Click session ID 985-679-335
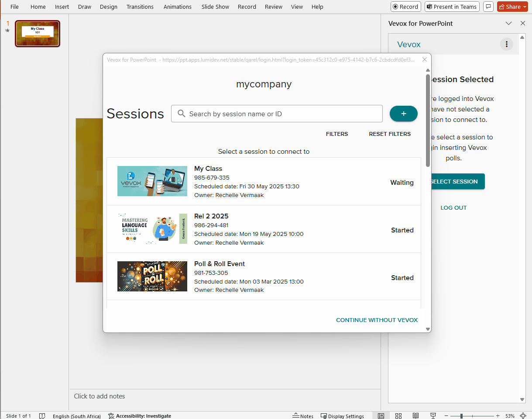 click(x=212, y=178)
